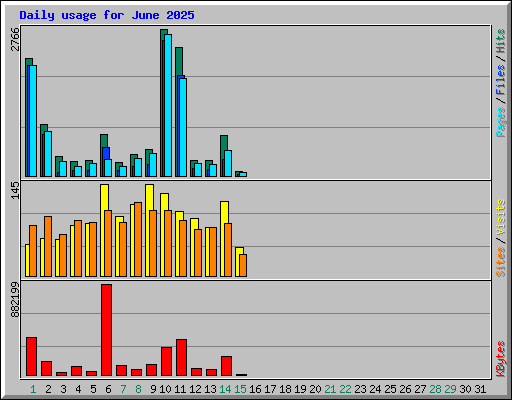
Task: Click the red 'KBytes' legend label
Action: point(501,359)
